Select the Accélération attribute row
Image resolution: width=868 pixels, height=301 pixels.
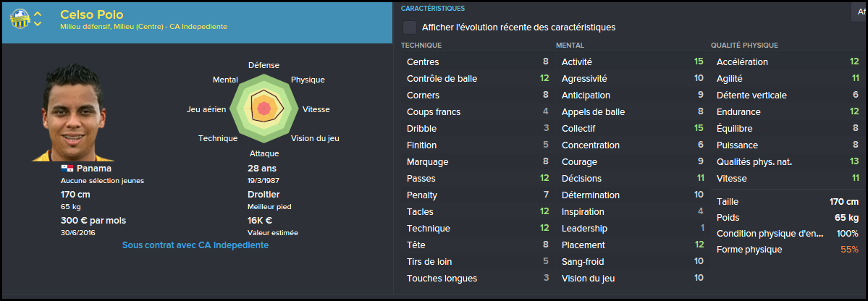tap(788, 62)
